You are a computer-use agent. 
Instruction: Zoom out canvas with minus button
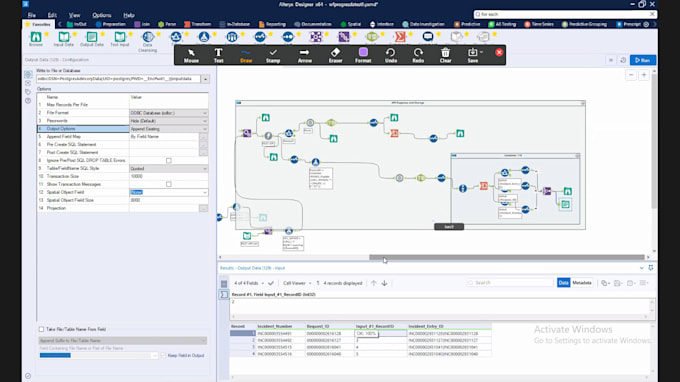coord(631,75)
